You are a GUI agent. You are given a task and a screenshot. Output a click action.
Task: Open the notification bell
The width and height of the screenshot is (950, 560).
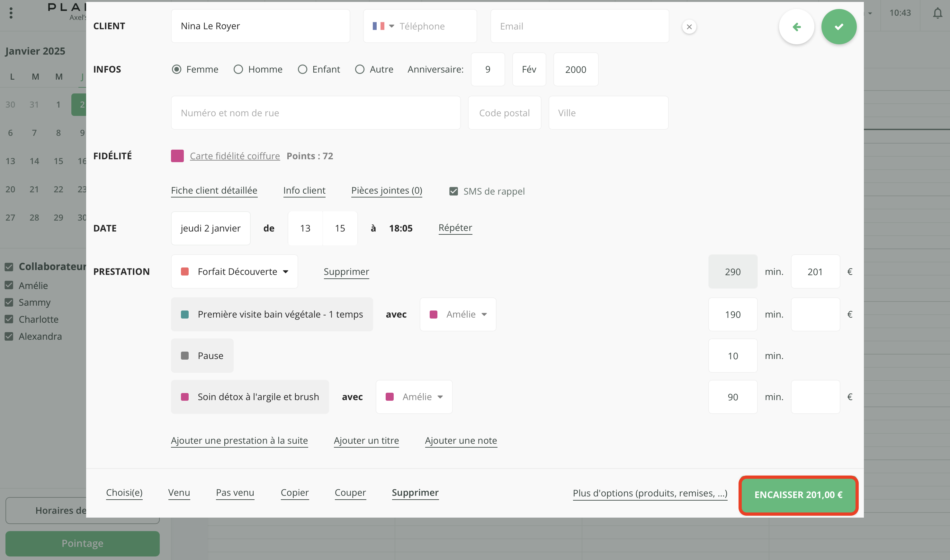coord(937,13)
